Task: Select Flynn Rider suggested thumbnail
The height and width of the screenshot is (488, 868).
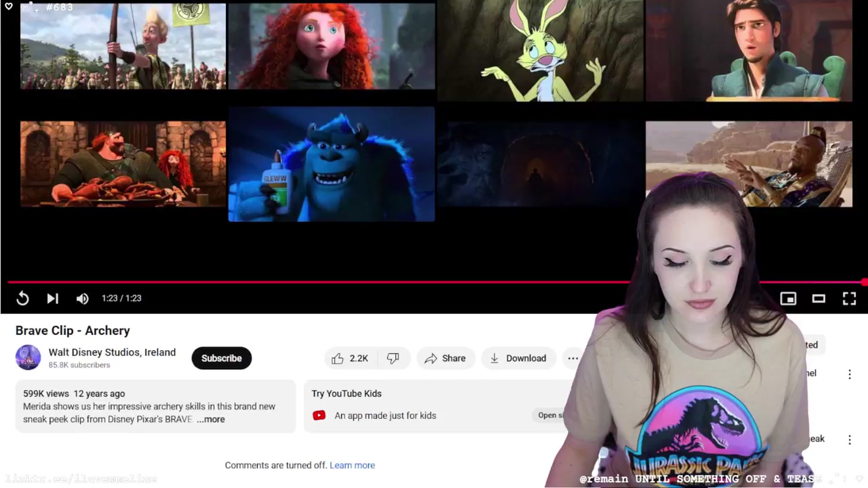Action: click(749, 51)
